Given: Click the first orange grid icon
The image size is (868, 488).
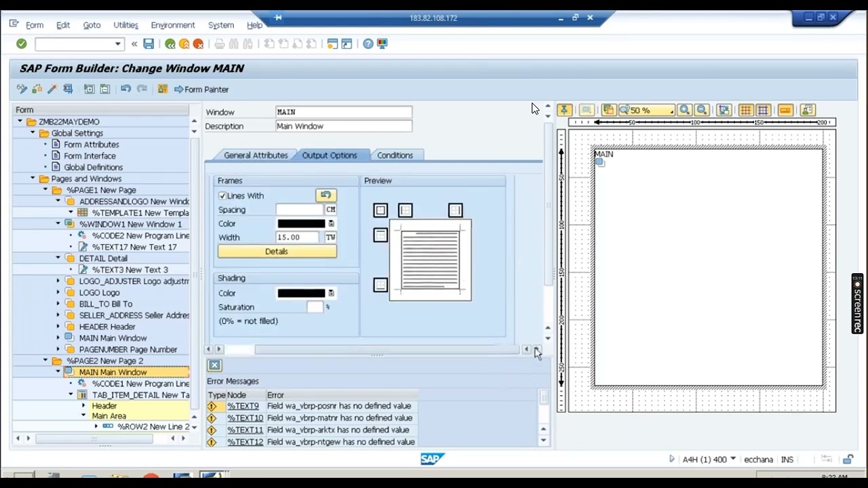Looking at the screenshot, I should [x=746, y=110].
